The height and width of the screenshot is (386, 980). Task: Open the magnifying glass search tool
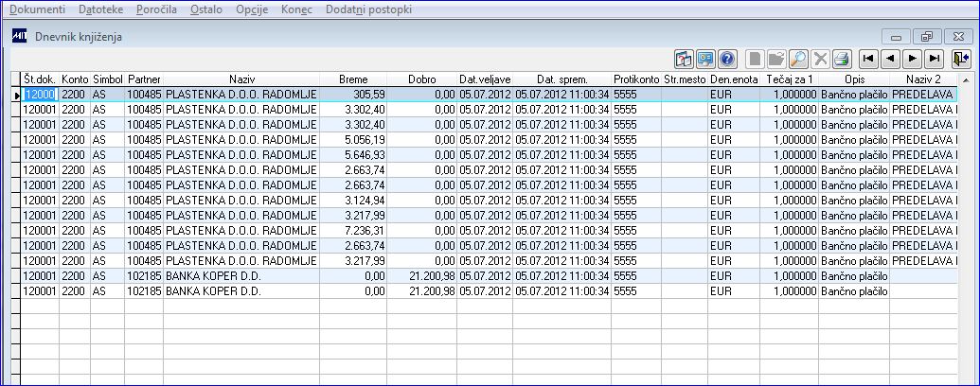[798, 60]
